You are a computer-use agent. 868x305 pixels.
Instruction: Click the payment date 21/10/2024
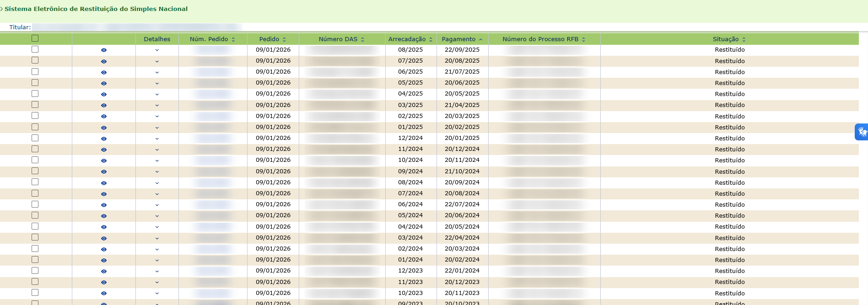coord(462,171)
